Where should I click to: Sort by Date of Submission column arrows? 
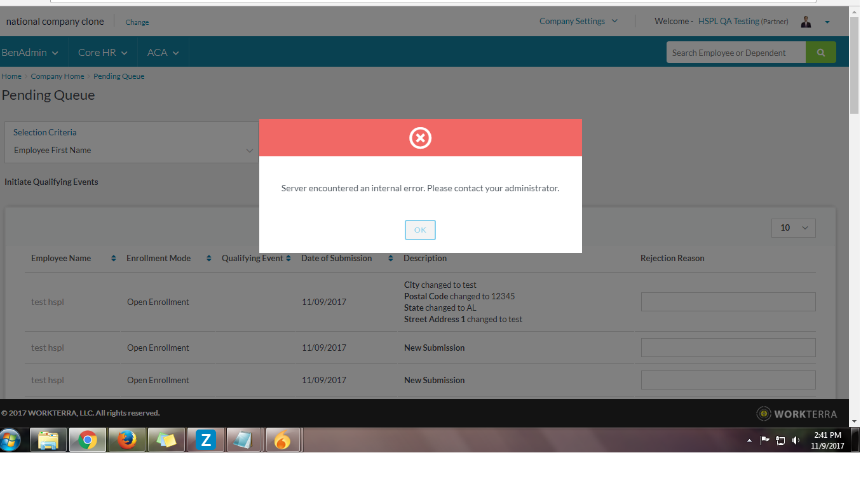[x=390, y=259]
